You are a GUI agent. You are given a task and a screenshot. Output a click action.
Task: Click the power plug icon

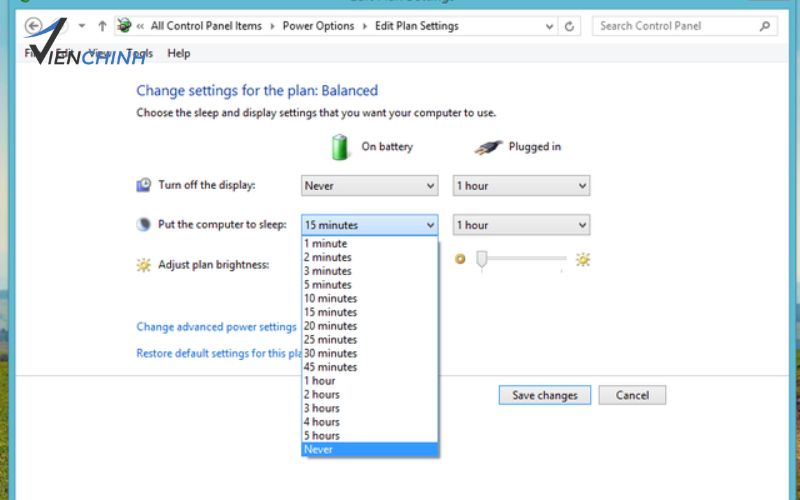tap(488, 147)
